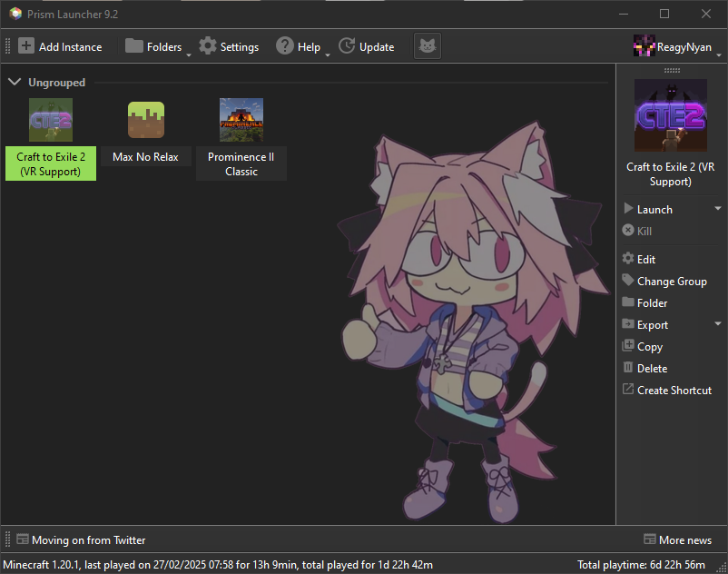Select the Prominence II Classic instance icon

(241, 120)
